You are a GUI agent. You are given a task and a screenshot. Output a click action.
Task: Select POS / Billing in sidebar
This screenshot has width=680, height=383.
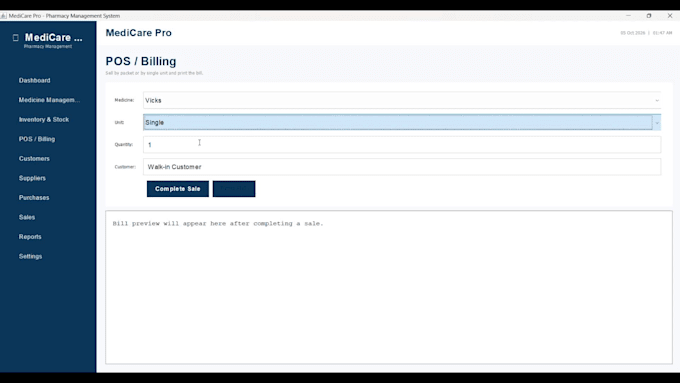(37, 139)
